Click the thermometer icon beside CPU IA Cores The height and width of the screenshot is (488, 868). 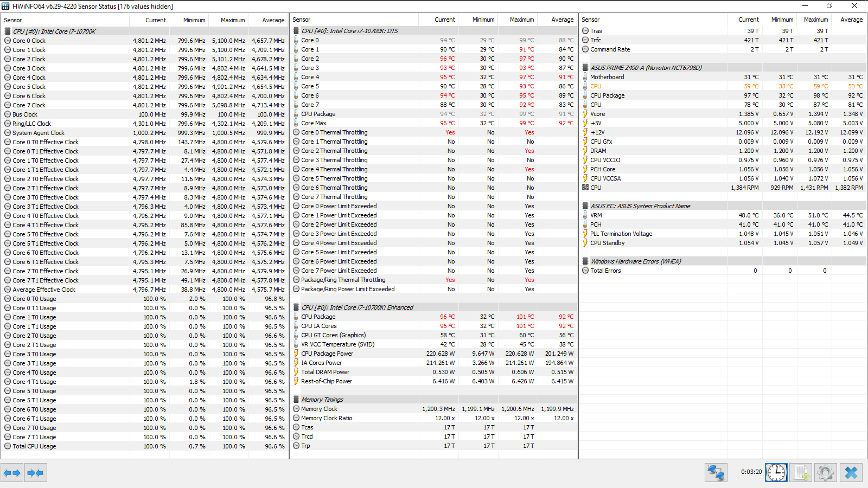click(x=296, y=326)
